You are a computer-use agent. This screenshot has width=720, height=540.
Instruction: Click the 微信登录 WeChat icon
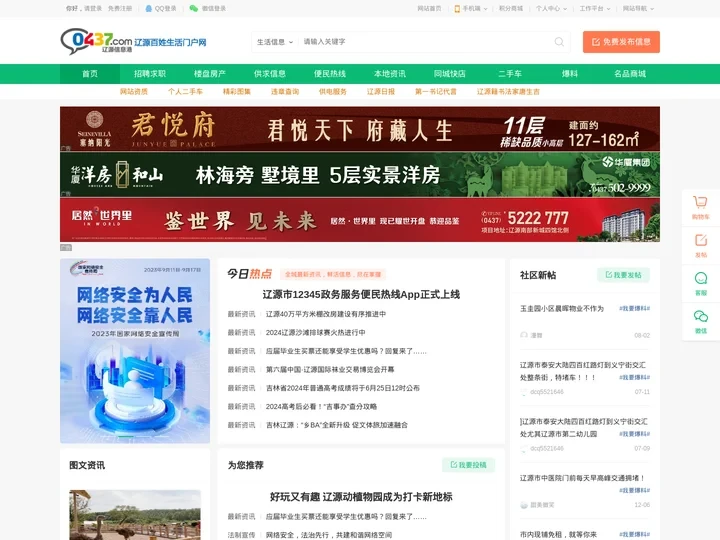(x=194, y=8)
